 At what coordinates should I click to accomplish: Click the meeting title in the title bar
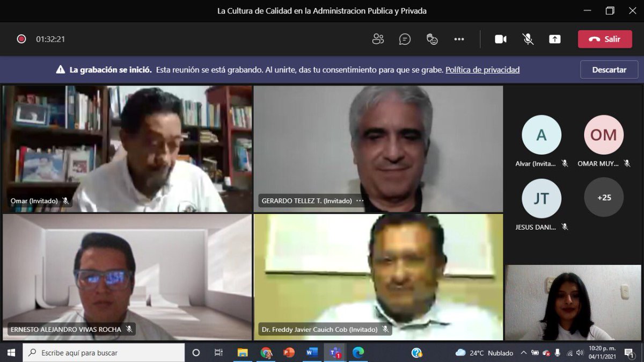pos(322,11)
